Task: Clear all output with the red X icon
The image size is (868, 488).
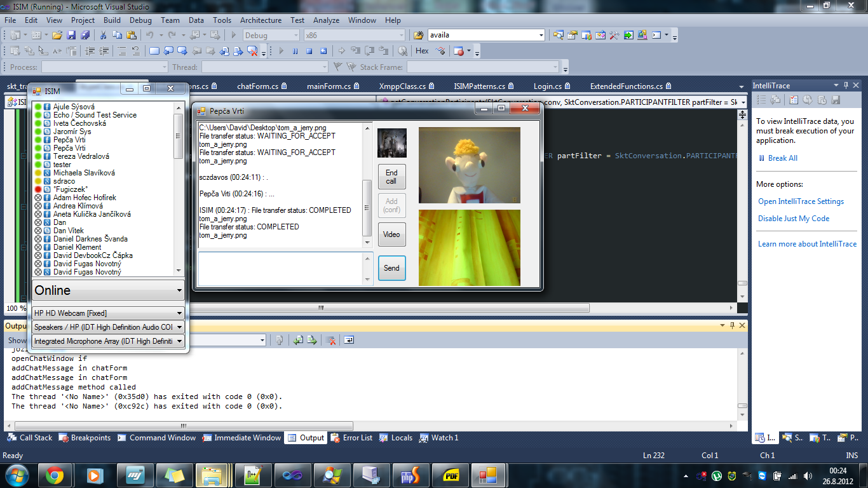Action: pos(331,341)
